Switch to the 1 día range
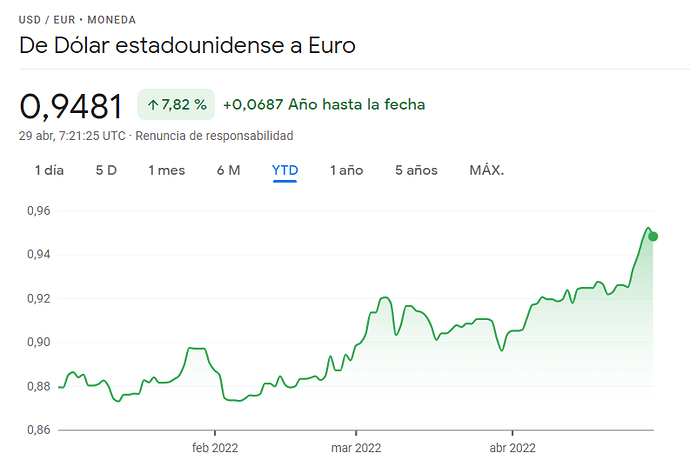690x460 pixels. 49,170
